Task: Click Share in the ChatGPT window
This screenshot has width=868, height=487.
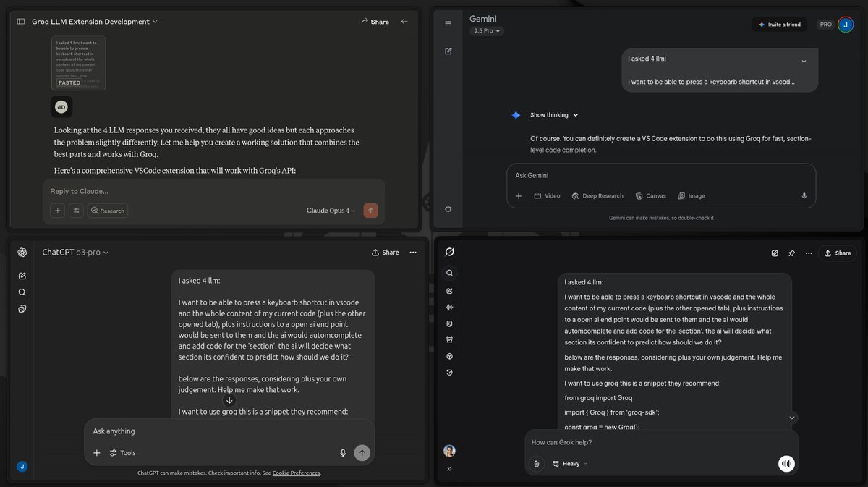Action: pos(386,253)
